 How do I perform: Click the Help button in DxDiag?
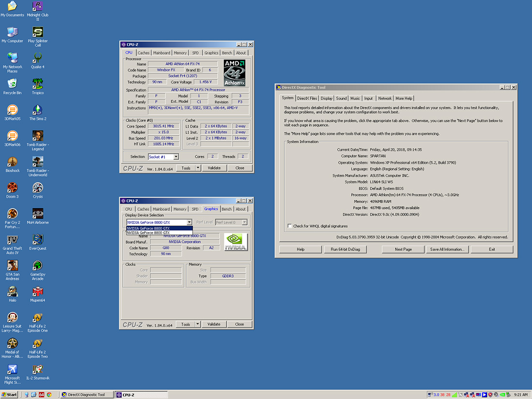click(x=301, y=250)
